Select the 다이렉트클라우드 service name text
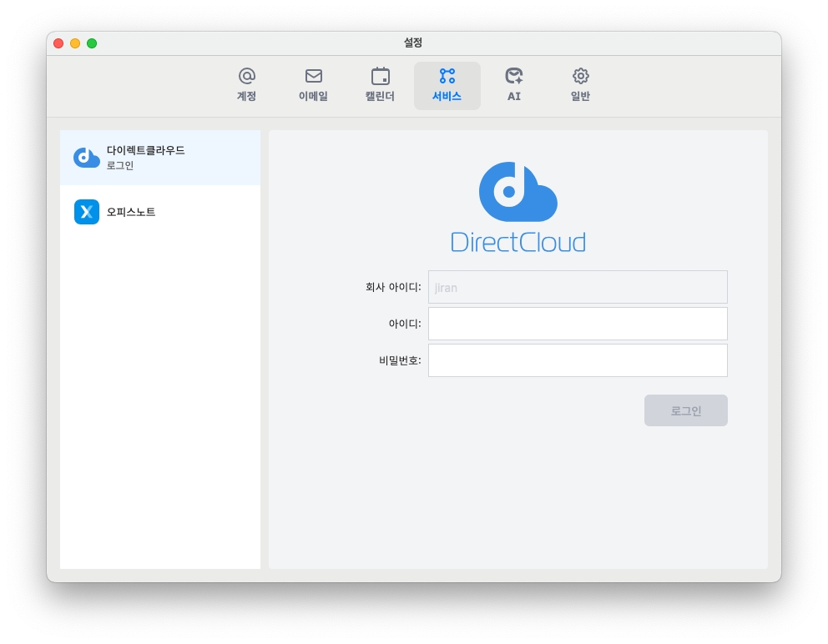This screenshot has width=828, height=644. click(145, 151)
